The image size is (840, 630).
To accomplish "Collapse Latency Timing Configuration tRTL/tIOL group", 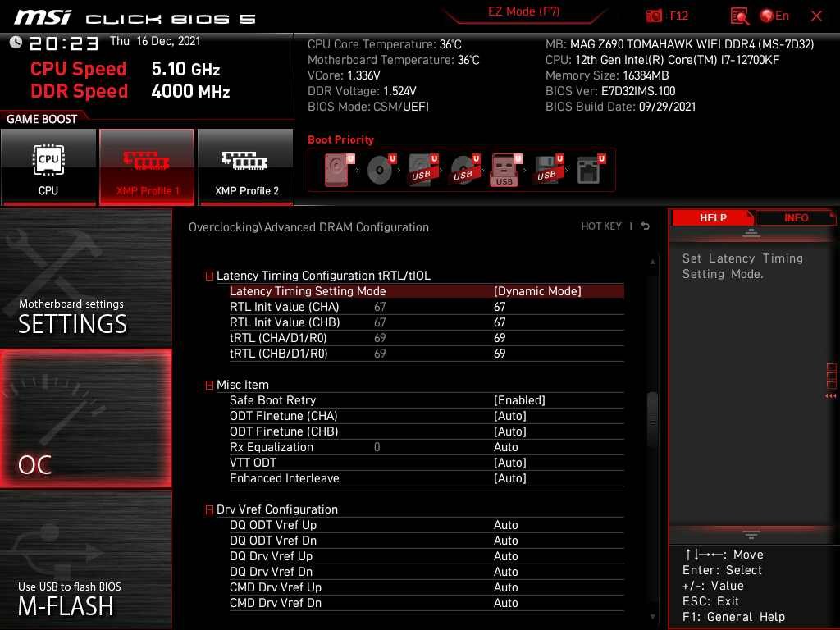I will pos(209,276).
